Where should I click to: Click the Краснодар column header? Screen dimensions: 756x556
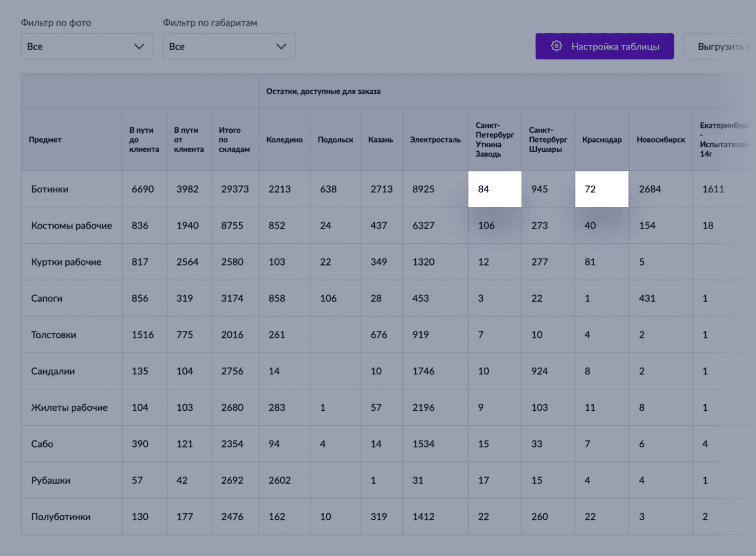coord(602,140)
